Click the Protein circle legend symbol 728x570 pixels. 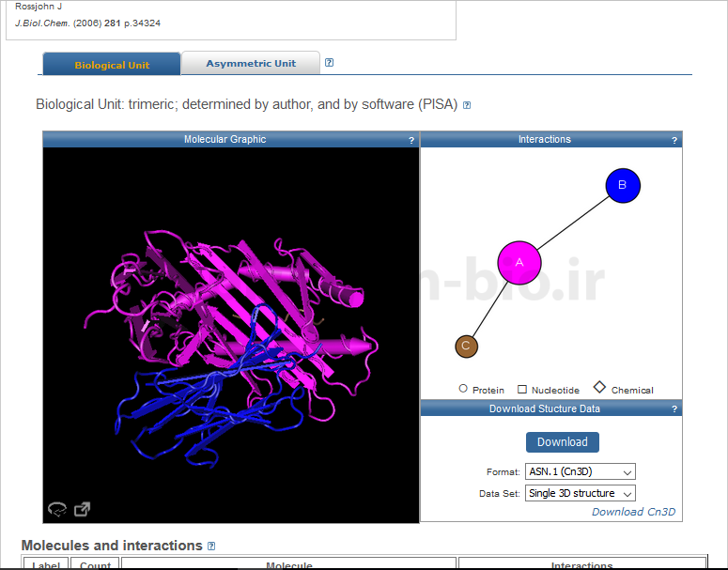463,389
